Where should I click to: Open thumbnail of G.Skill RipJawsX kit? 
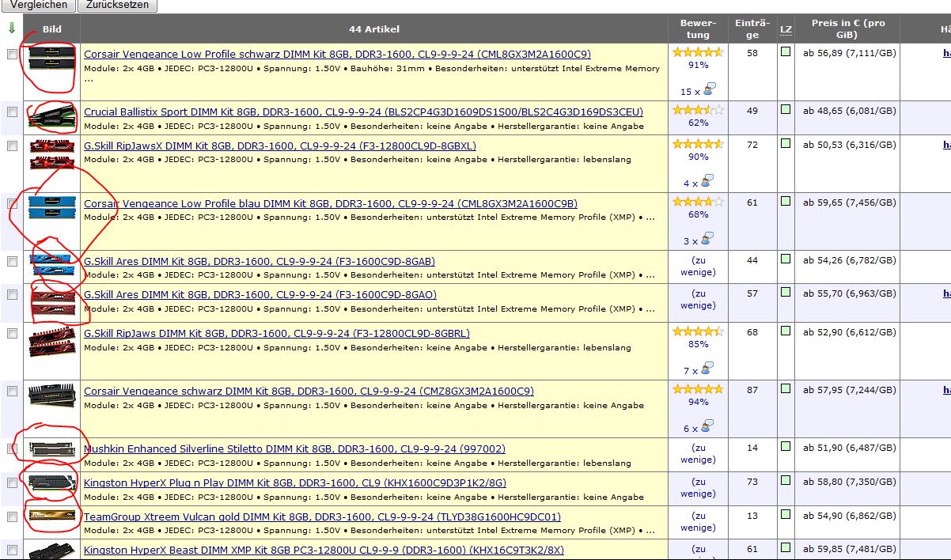click(52, 155)
